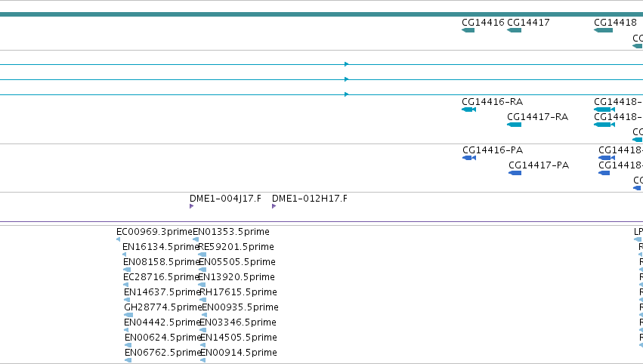Select the CG14417-RA transcript glyph

515,125
